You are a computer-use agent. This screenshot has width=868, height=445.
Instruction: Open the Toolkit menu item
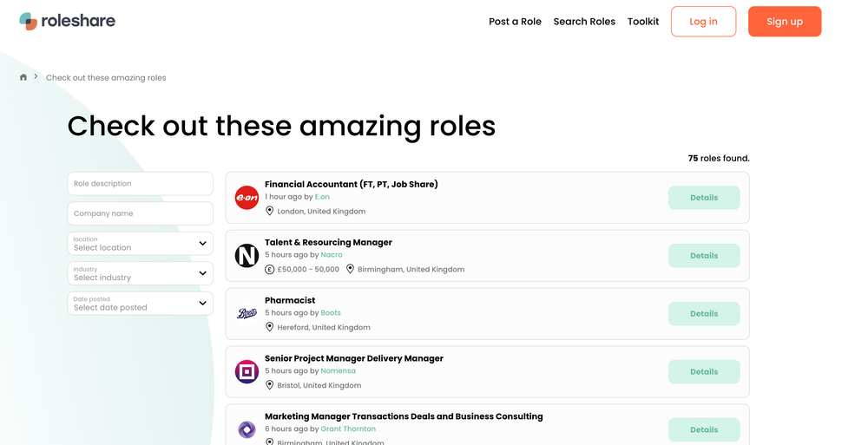pos(643,22)
